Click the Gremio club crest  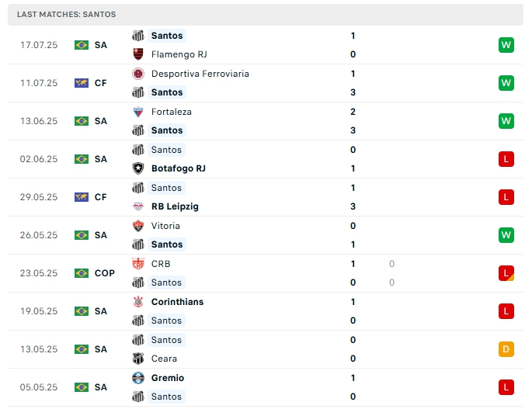coord(138,378)
